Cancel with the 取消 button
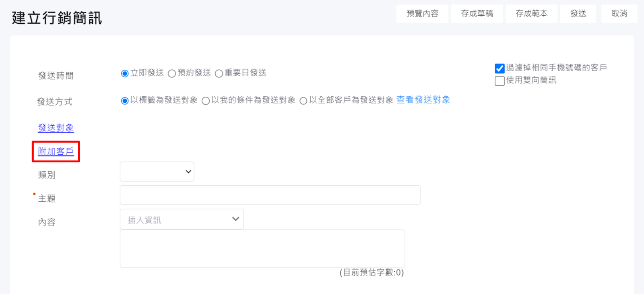Image resolution: width=644 pixels, height=294 pixels. (619, 14)
